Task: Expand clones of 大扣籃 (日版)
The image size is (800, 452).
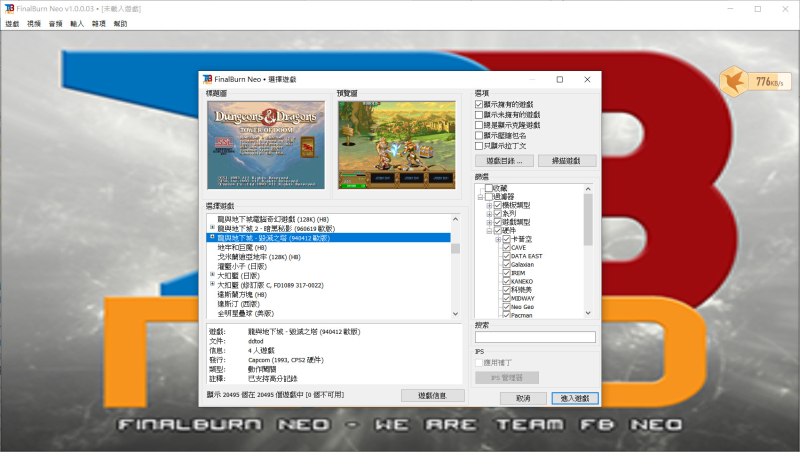Action: tap(212, 275)
